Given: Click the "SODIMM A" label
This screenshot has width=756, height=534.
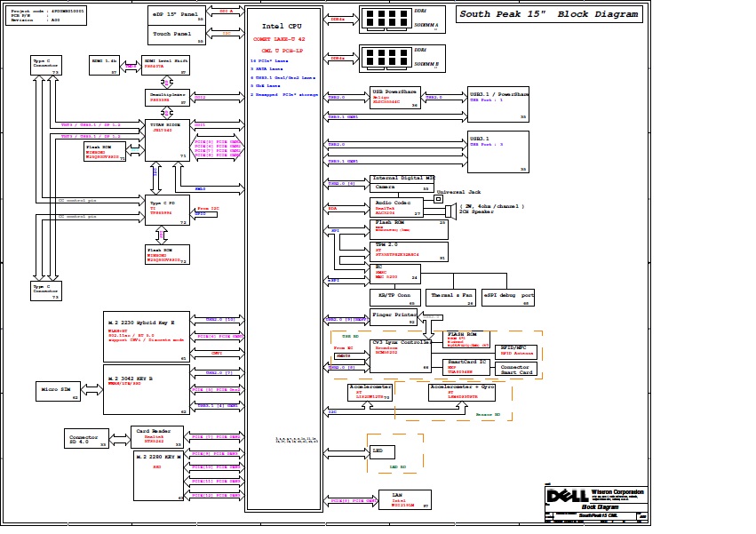Looking at the screenshot, I should [x=426, y=25].
